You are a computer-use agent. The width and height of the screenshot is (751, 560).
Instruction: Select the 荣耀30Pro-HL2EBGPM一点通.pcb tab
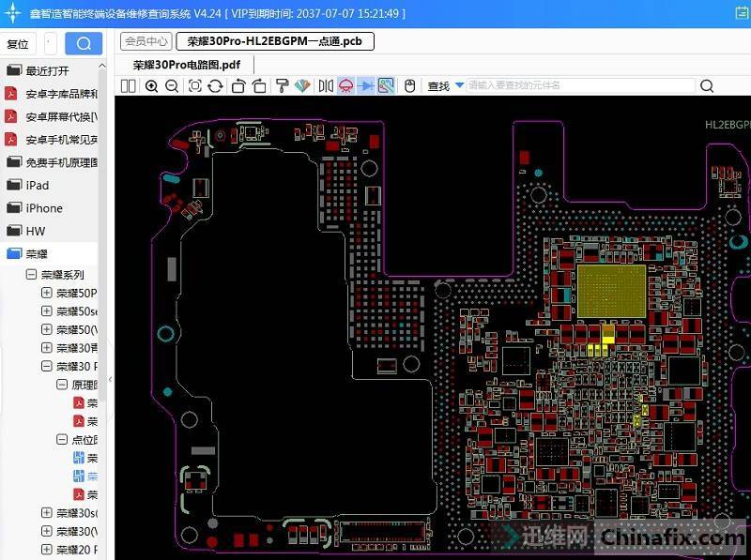click(274, 41)
